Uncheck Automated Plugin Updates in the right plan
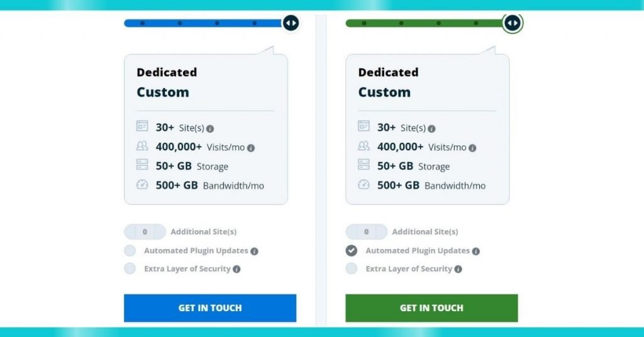 [351, 250]
